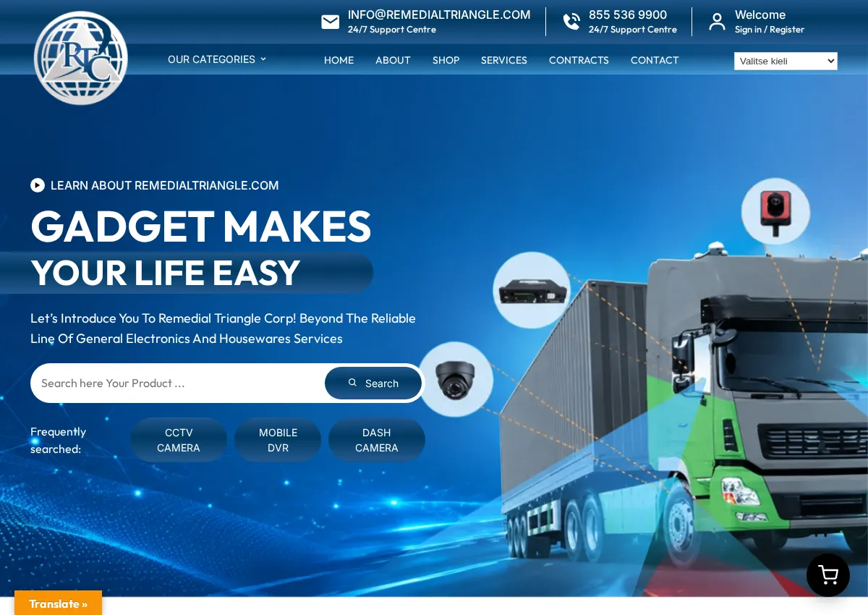Click the RTC globe logo
The height and width of the screenshot is (615, 868).
(81, 58)
